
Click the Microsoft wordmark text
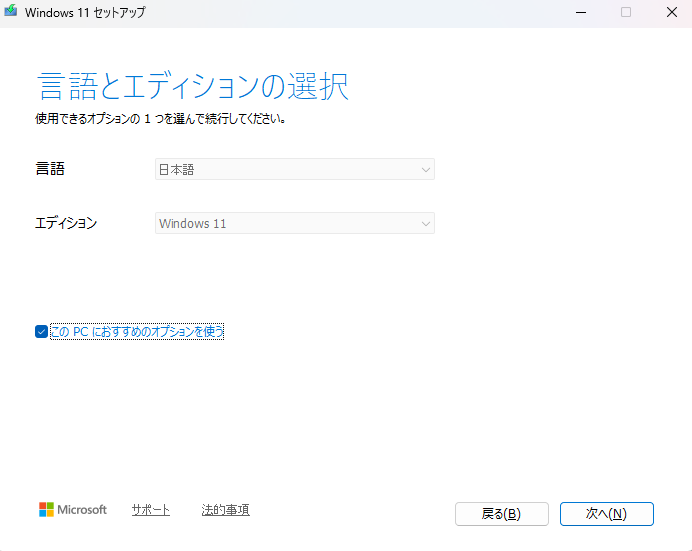click(x=82, y=510)
